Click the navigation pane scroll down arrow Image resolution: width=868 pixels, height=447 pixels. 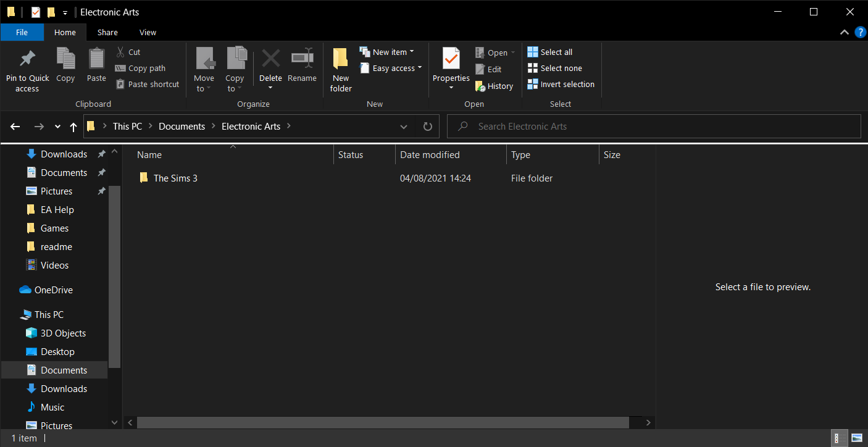click(x=114, y=423)
